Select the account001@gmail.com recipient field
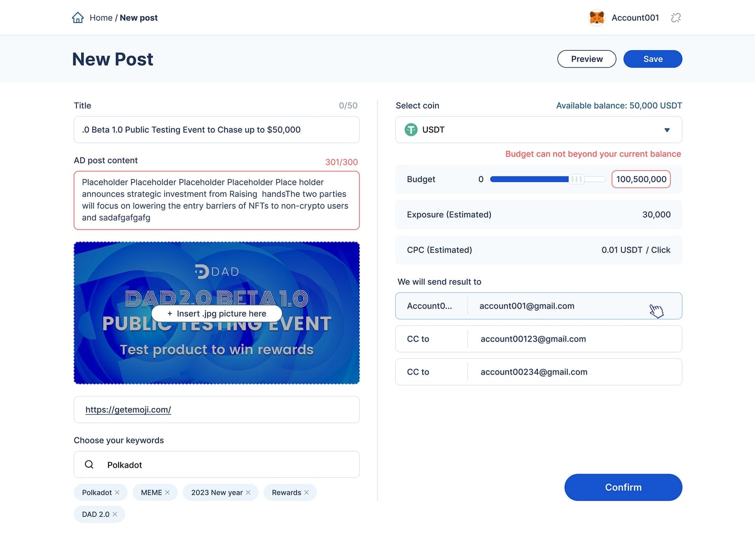Viewport: 755px width, 560px height. (x=538, y=306)
